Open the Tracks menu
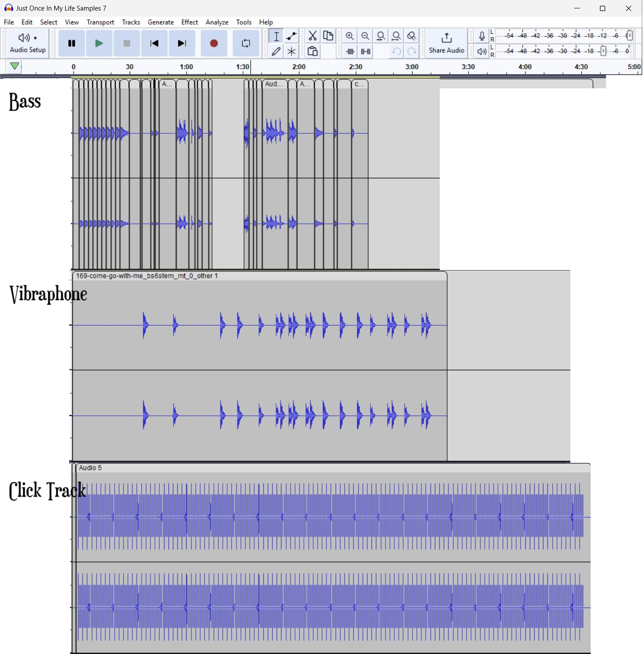The image size is (644, 654). 131,22
